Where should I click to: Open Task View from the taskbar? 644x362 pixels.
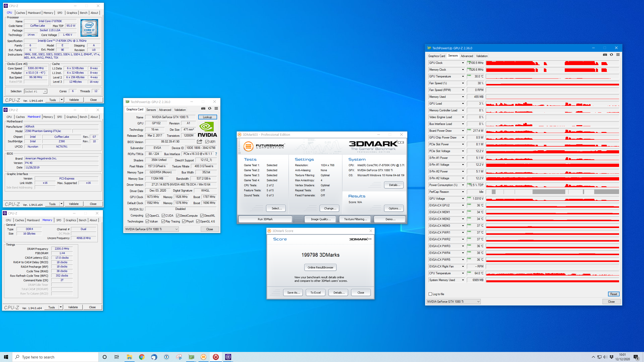pyautogui.click(x=117, y=357)
